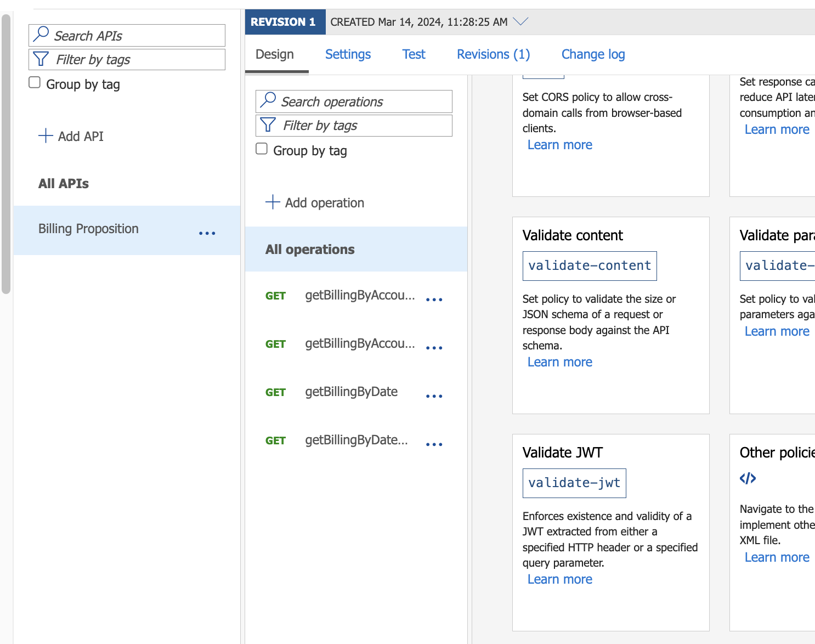Open the Change log tab
This screenshot has height=644, width=815.
click(593, 54)
